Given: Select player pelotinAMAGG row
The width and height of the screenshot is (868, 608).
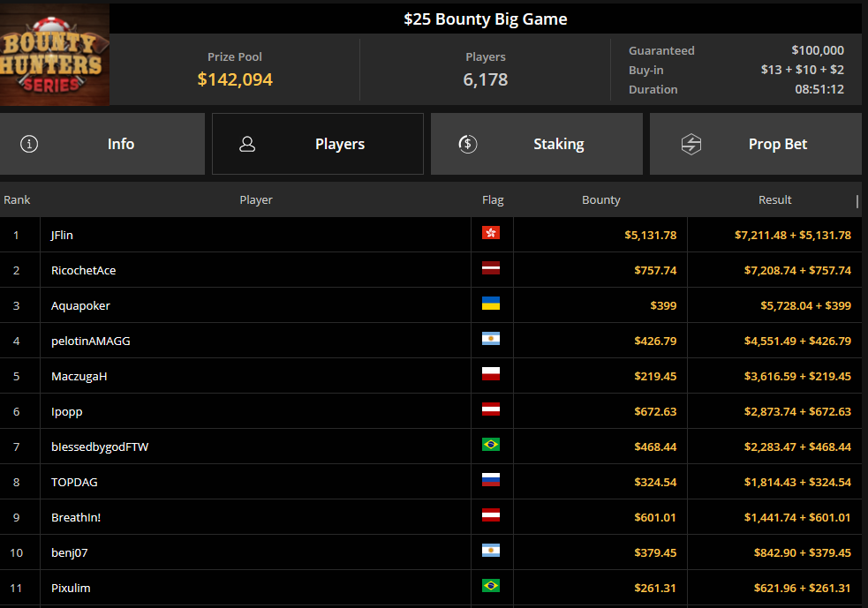Looking at the screenshot, I should click(x=431, y=341).
